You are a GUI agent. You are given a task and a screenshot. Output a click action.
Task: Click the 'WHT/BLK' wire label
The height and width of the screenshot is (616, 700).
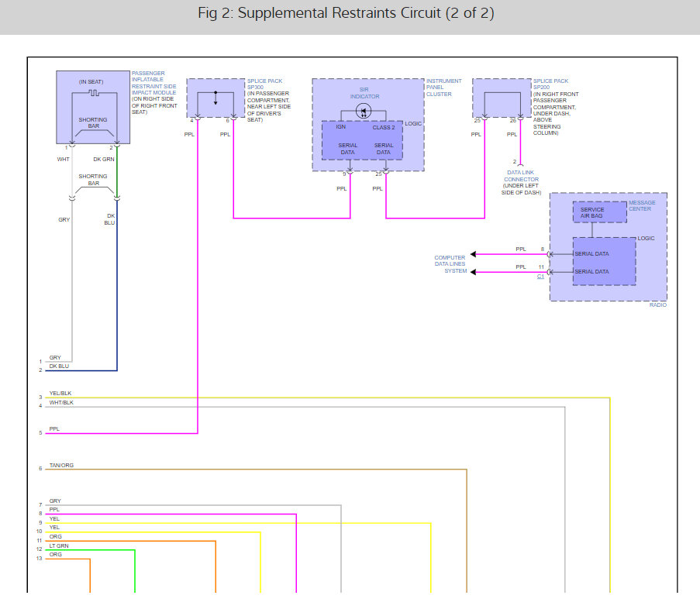[x=61, y=403]
